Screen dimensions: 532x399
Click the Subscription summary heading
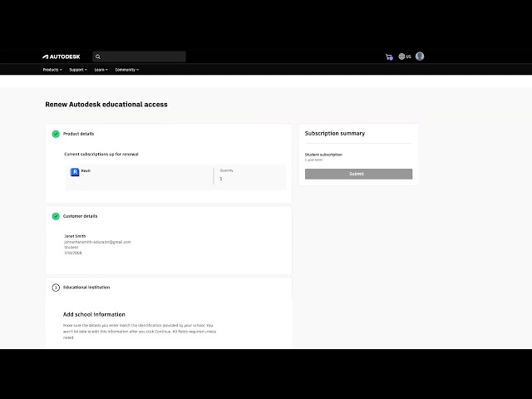tap(335, 133)
